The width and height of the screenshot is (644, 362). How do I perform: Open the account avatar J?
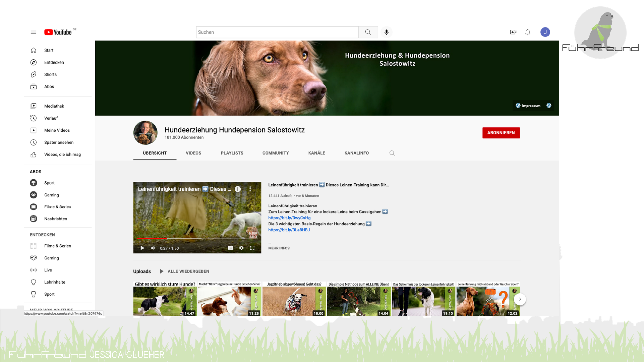[x=545, y=32]
